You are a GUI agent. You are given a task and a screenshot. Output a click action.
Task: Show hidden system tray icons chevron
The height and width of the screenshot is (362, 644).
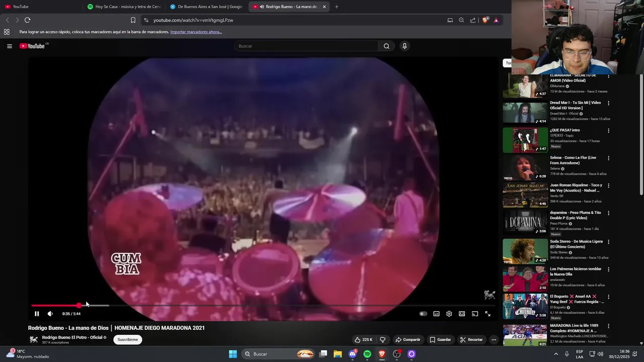(556, 354)
